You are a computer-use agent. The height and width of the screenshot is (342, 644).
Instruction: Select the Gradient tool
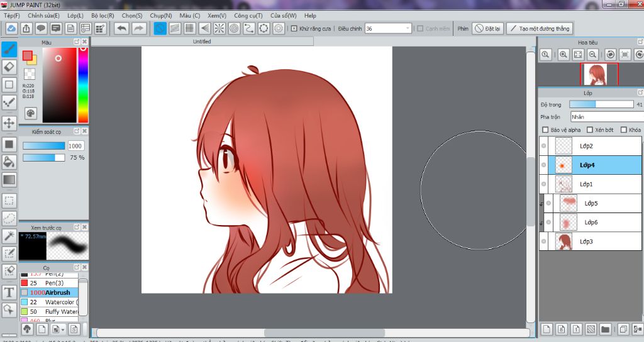pyautogui.click(x=9, y=180)
